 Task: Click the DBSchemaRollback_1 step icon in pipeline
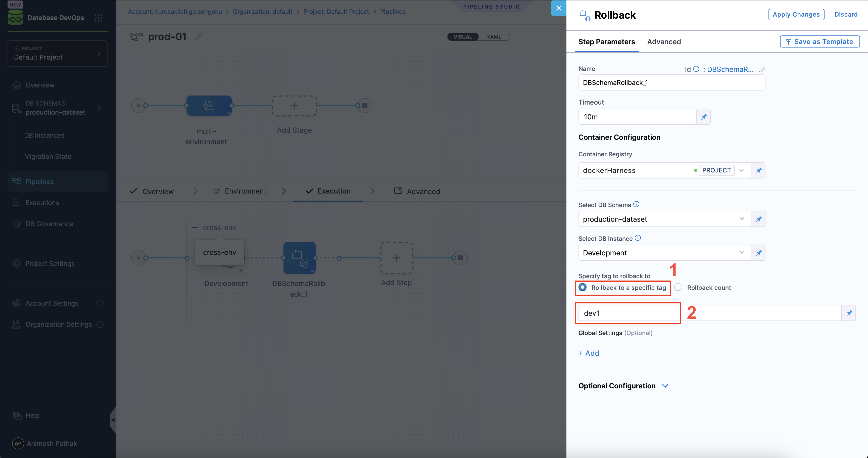click(299, 258)
